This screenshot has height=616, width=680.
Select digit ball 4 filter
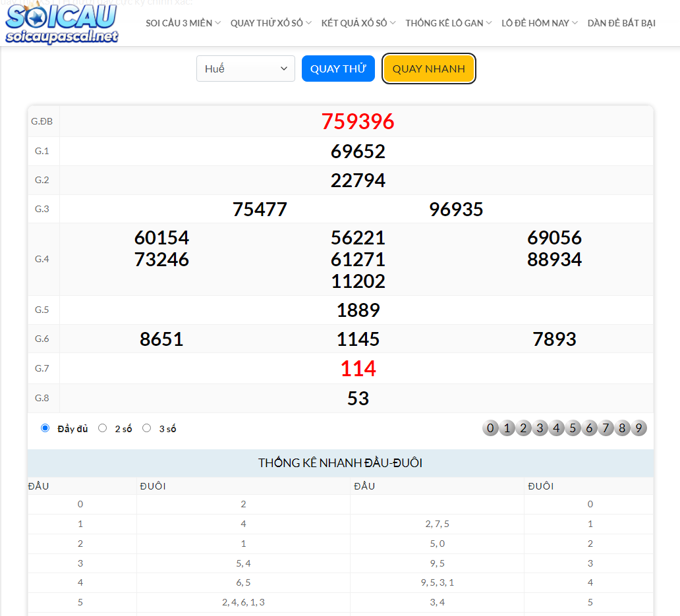tap(556, 428)
